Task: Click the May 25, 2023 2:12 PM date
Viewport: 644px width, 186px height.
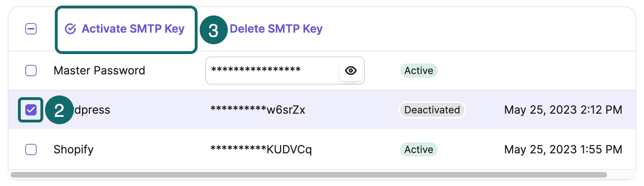Action: click(563, 110)
